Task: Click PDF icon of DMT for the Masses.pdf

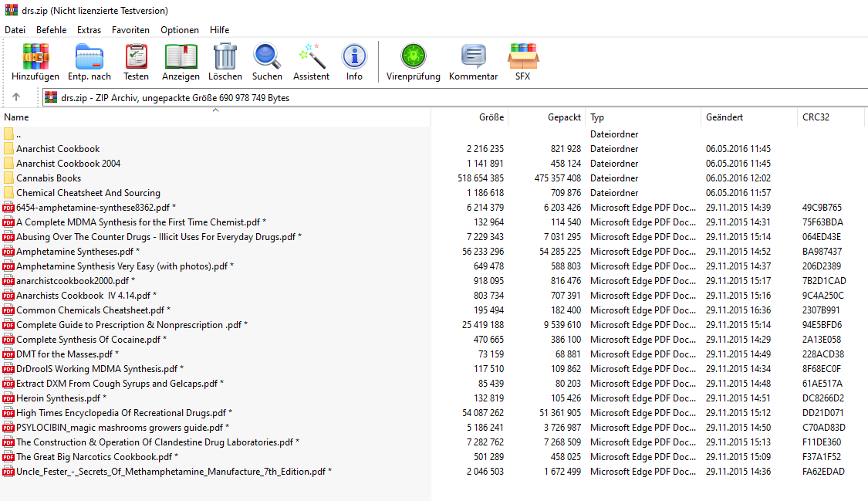Action: [x=8, y=354]
